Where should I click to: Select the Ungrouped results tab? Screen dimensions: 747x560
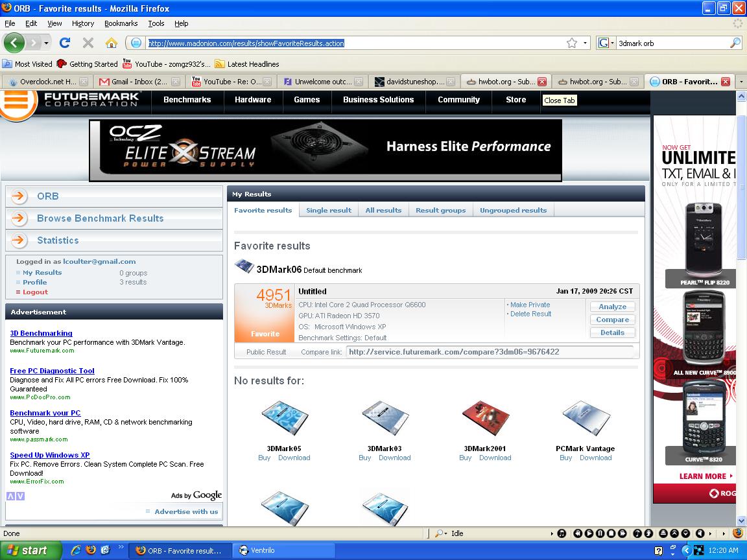click(513, 210)
